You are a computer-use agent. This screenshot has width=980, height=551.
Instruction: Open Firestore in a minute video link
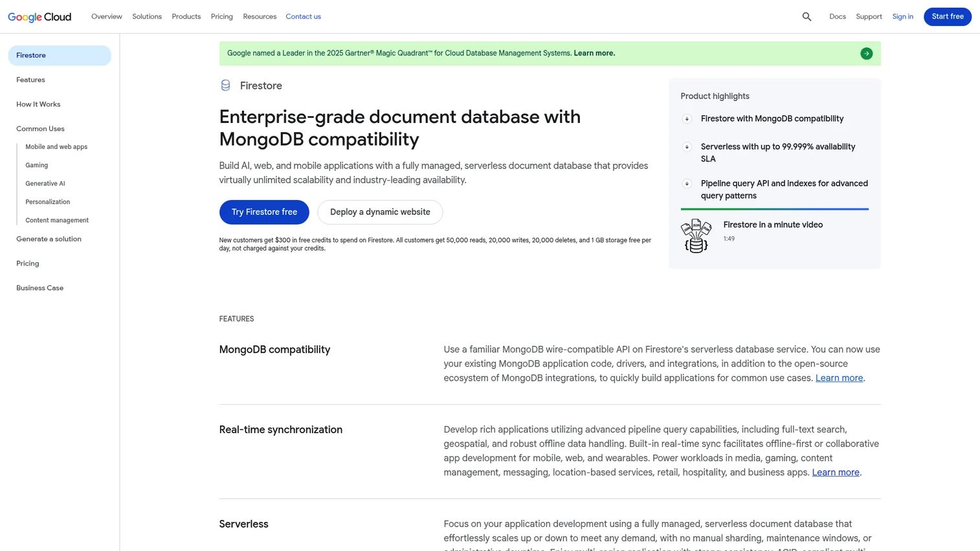773,225
